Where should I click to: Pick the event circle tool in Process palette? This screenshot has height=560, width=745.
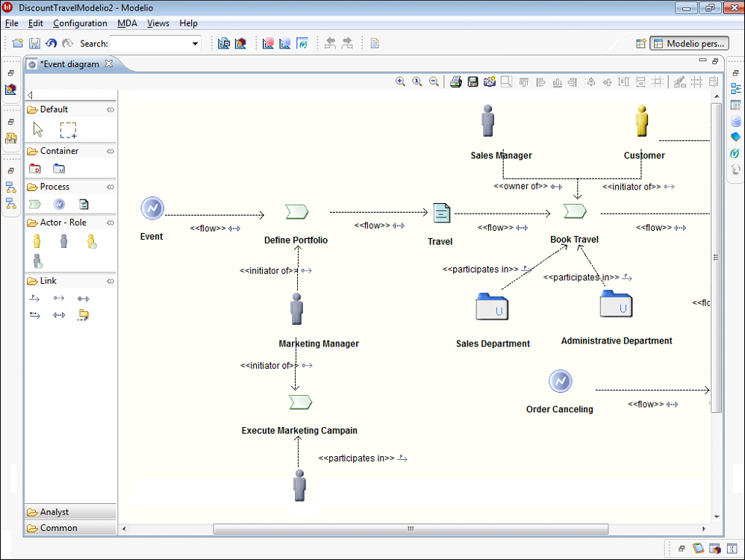59,204
